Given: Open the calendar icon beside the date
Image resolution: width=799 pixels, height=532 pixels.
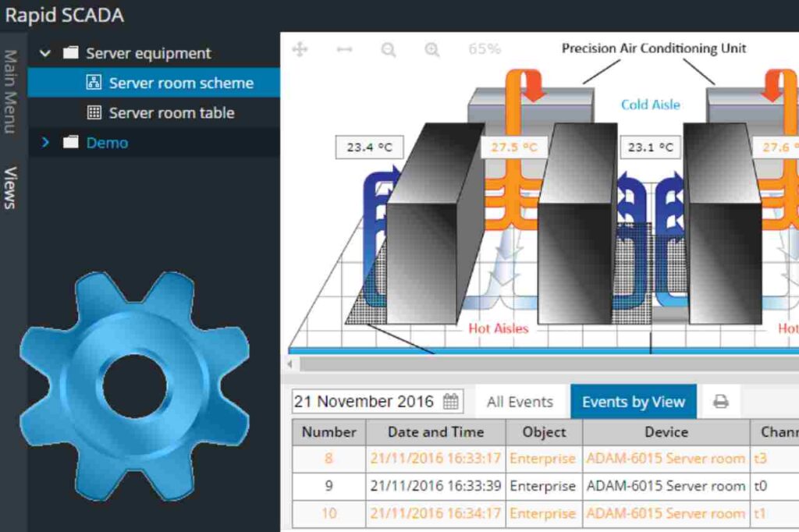Looking at the screenshot, I should 449,400.
